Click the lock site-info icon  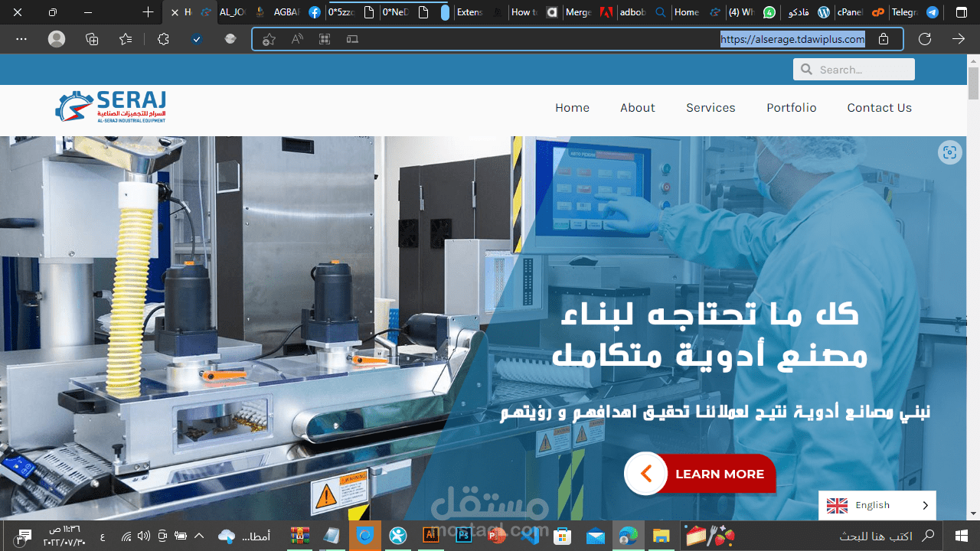tap(884, 39)
